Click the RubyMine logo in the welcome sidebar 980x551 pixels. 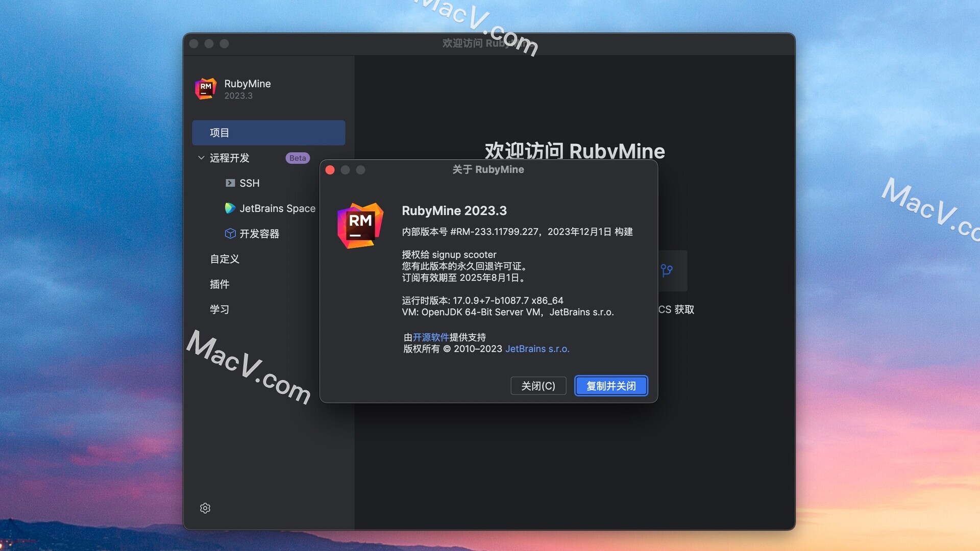206,89
